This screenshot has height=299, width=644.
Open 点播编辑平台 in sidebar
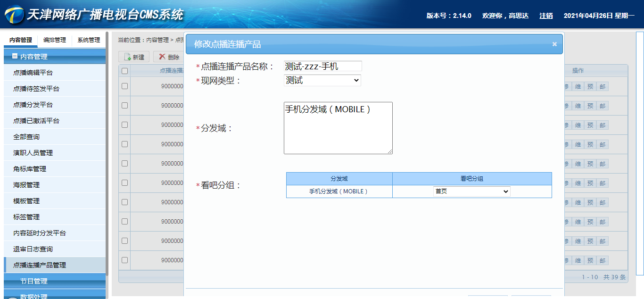pos(55,73)
